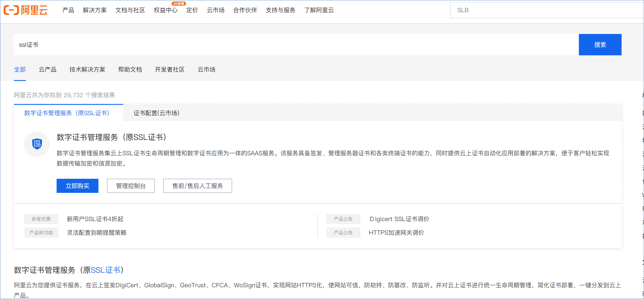Click the Alibaba Cloud logo
The image size is (644, 299).
click(x=25, y=10)
